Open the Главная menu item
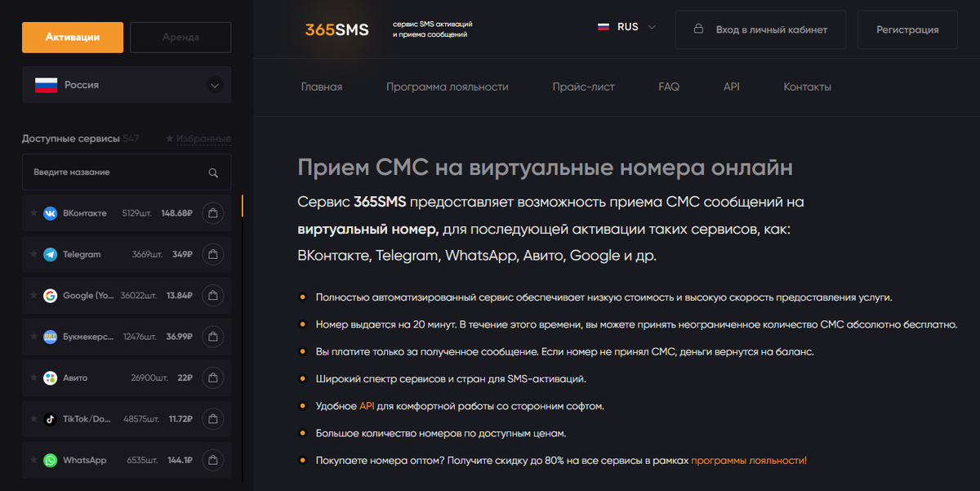 322,87
